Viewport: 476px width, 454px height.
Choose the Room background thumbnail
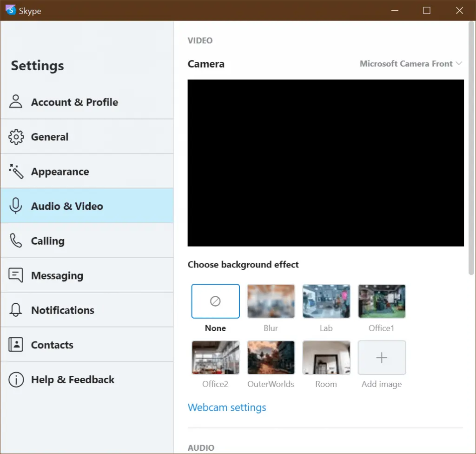click(326, 357)
